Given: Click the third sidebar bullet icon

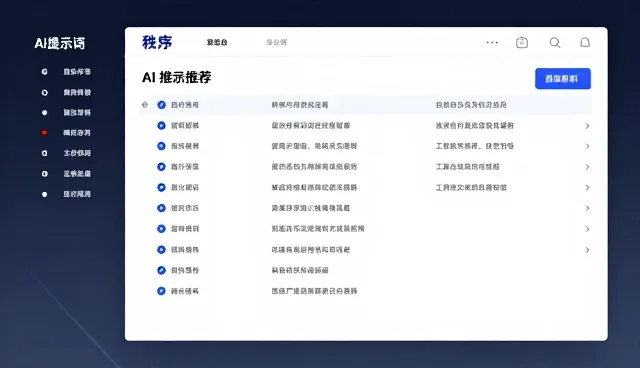Looking at the screenshot, I should tap(44, 113).
